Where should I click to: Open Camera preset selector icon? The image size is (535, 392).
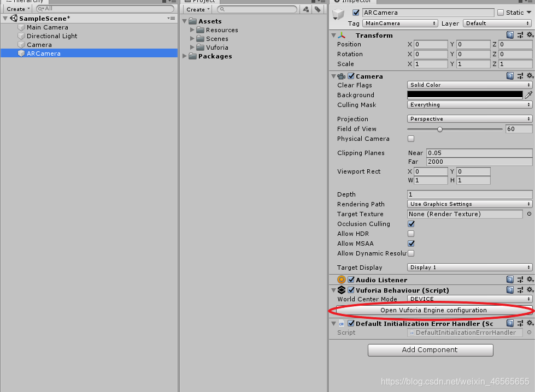coord(520,76)
